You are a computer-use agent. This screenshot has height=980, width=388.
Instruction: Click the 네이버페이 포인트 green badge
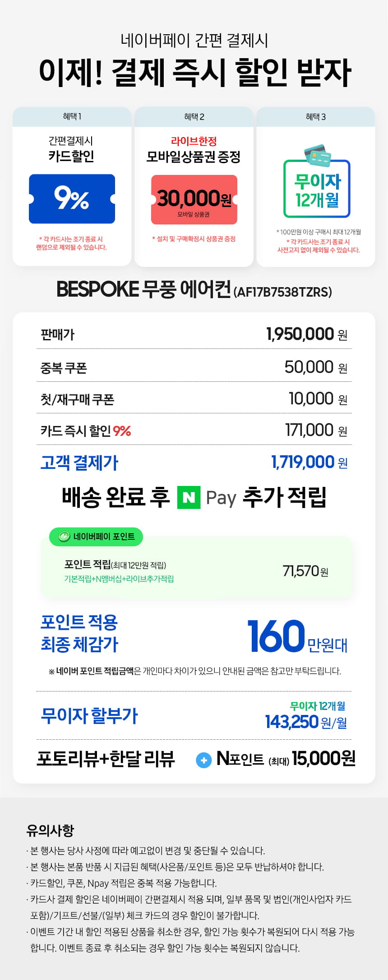[96, 536]
